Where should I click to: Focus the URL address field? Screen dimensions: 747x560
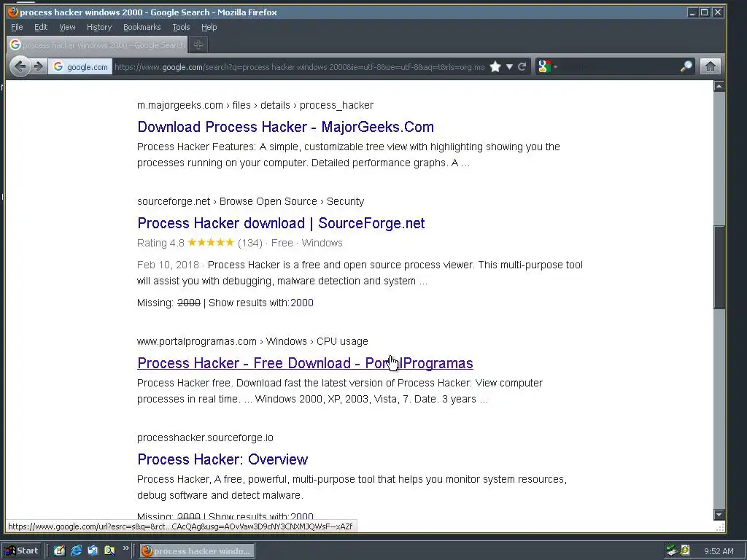pyautogui.click(x=299, y=66)
